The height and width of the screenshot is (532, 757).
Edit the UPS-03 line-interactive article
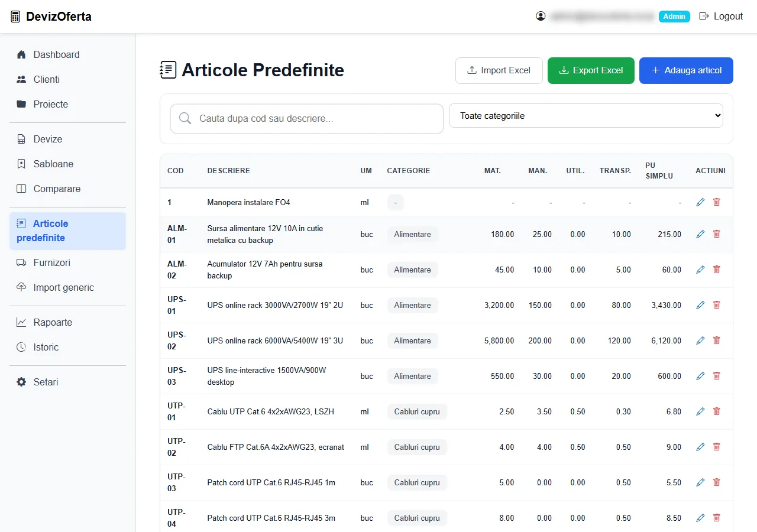[700, 376]
